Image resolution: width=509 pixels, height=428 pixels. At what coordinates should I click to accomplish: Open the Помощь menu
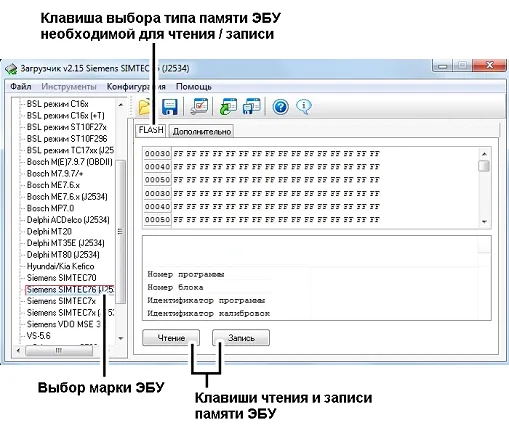pos(194,87)
